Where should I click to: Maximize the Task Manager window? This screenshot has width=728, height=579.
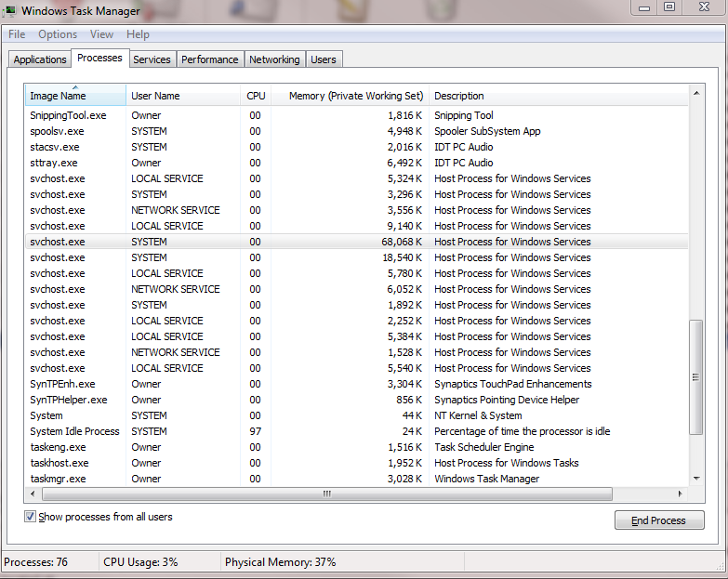[x=669, y=7]
